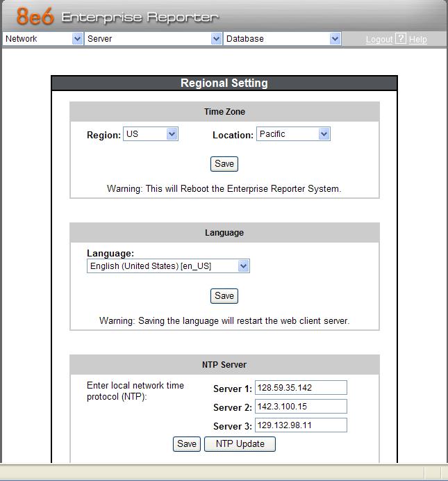Open the Database dropdown menu
The image size is (448, 481).
click(x=282, y=39)
